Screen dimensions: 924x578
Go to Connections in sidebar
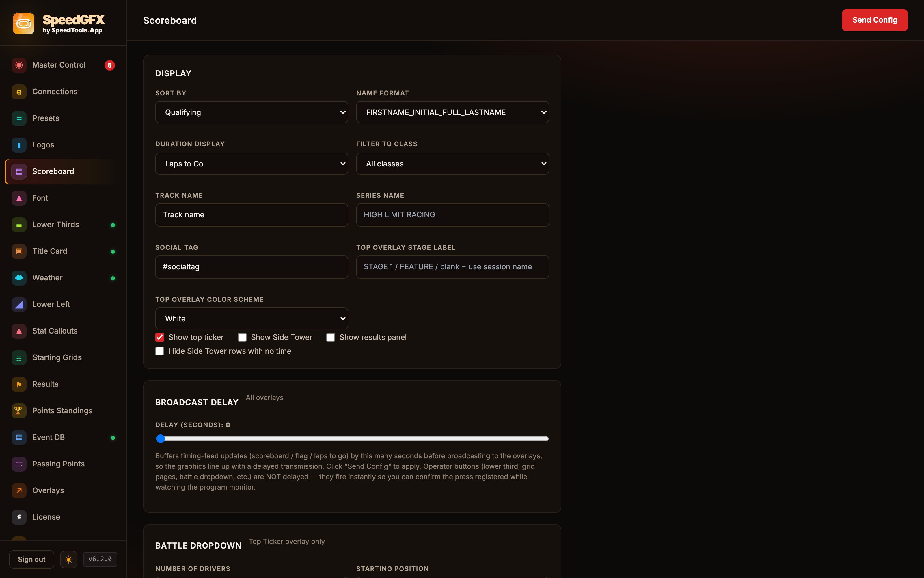click(63, 92)
